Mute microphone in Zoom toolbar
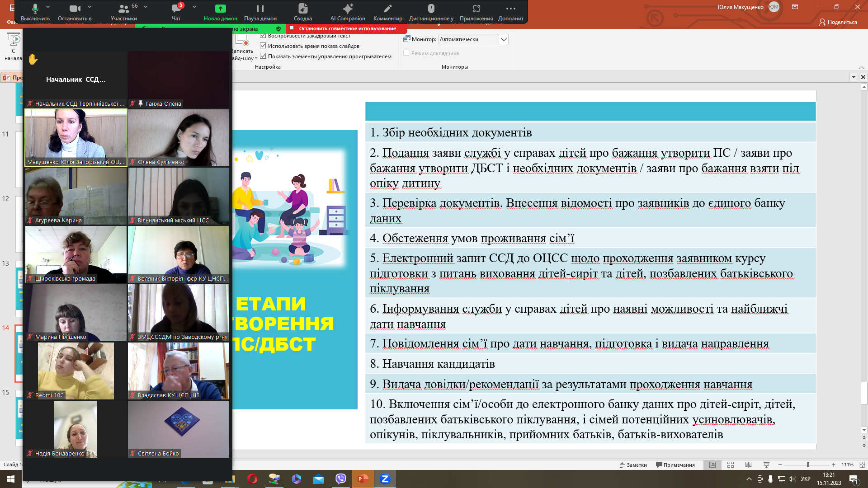Image resolution: width=868 pixels, height=488 pixels. (35, 12)
